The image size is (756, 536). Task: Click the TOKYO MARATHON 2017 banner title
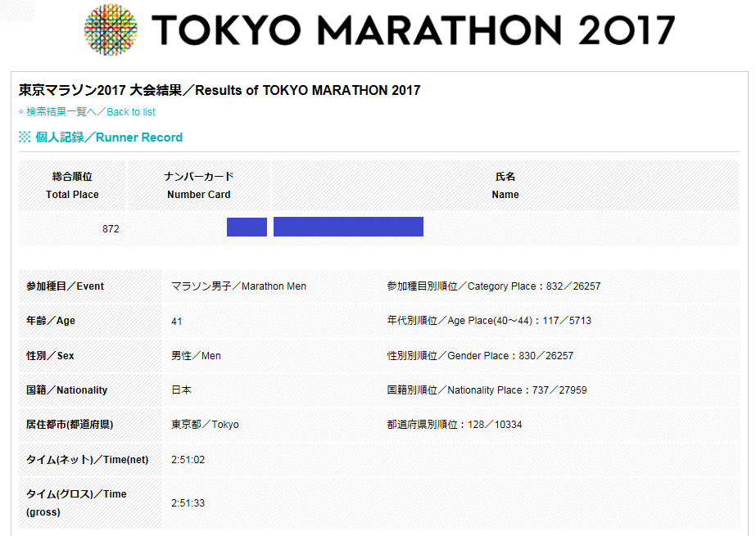pyautogui.click(x=413, y=29)
